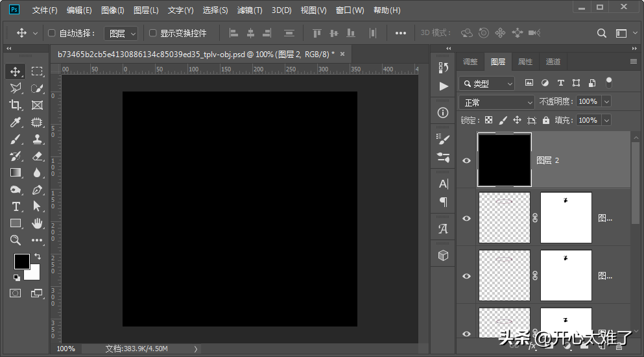Screen dimensions: 644x357
Task: Enable the Auto-Select checkbox
Action: pyautogui.click(x=52, y=33)
